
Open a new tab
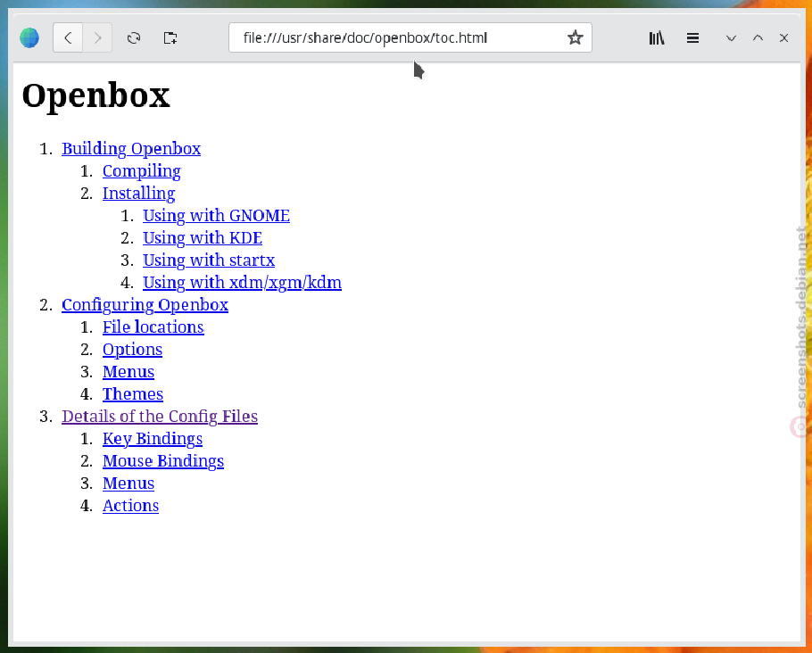pos(170,37)
